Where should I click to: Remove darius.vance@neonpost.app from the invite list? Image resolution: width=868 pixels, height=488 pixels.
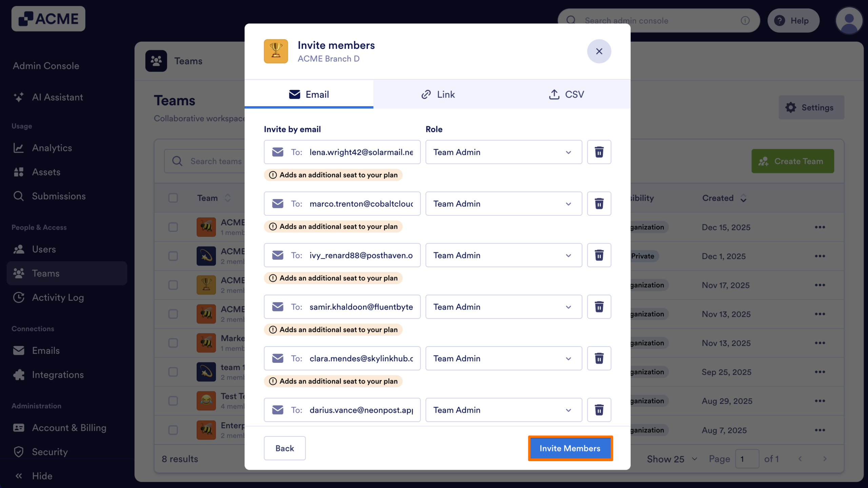click(599, 410)
